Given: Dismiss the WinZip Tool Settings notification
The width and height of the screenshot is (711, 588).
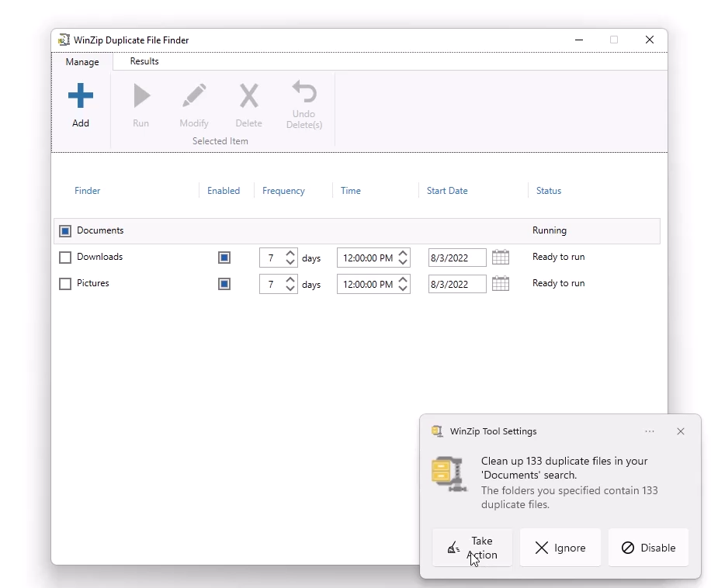Looking at the screenshot, I should pyautogui.click(x=681, y=431).
